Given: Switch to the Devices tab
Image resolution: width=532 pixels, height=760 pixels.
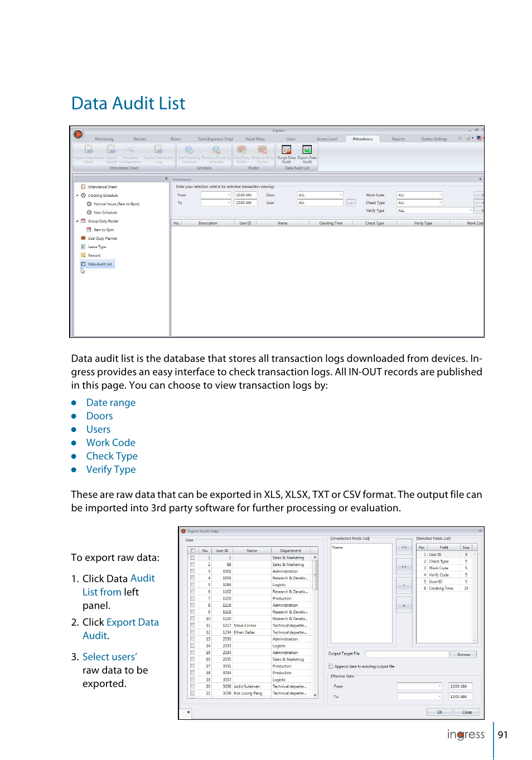Looking at the screenshot, I should [x=140, y=139].
